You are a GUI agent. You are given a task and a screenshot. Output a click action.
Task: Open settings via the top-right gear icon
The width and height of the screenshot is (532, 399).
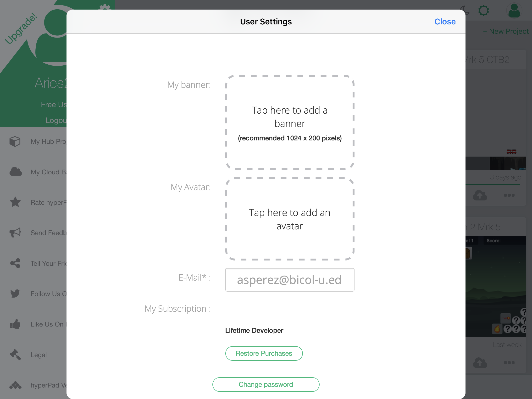coord(483,11)
